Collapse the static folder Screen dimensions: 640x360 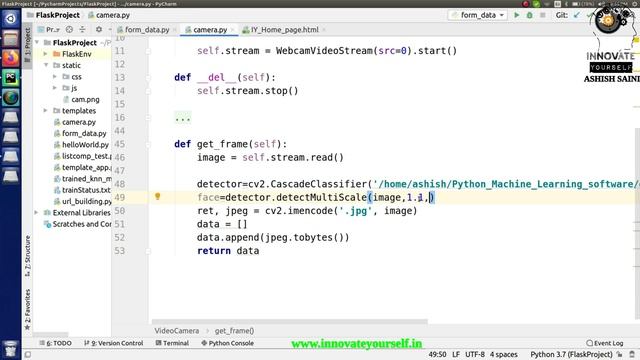pos(46,65)
